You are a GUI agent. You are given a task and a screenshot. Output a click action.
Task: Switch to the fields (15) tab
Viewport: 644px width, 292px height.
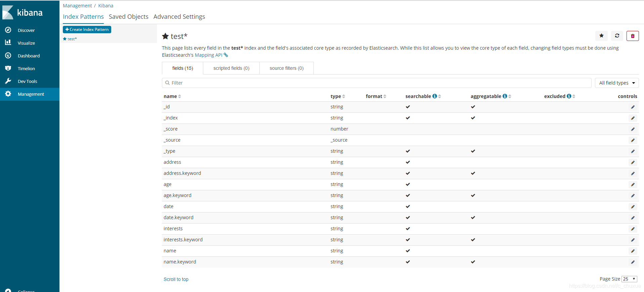coord(182,68)
